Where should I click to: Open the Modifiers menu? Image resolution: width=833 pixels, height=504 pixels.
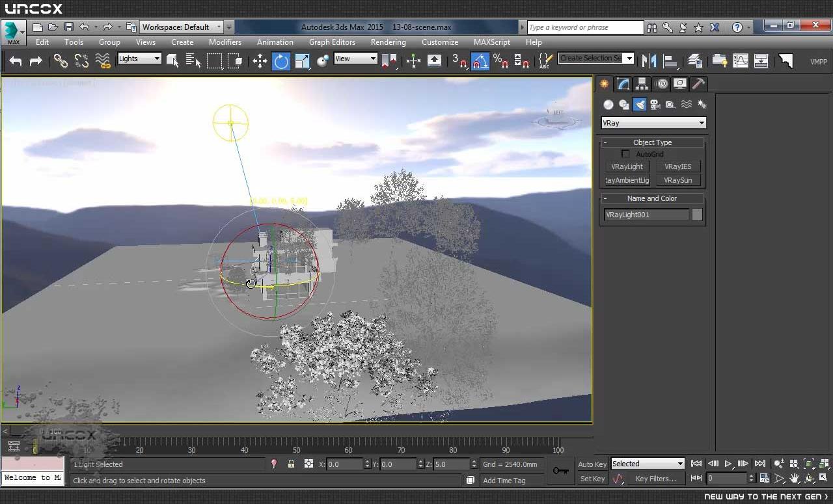click(x=225, y=42)
